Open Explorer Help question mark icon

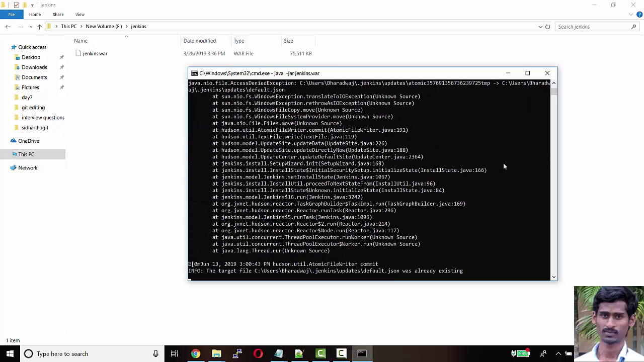(x=639, y=15)
